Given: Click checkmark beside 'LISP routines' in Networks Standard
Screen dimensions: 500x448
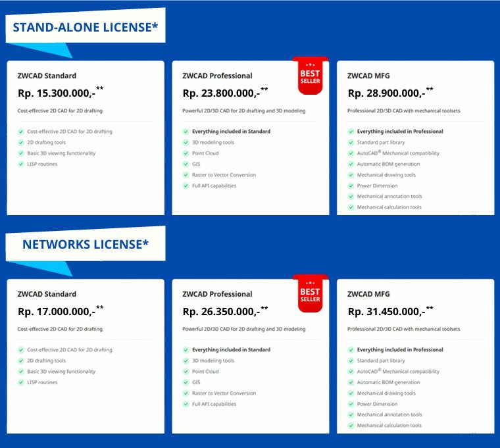Looking at the screenshot, I should point(21,382).
